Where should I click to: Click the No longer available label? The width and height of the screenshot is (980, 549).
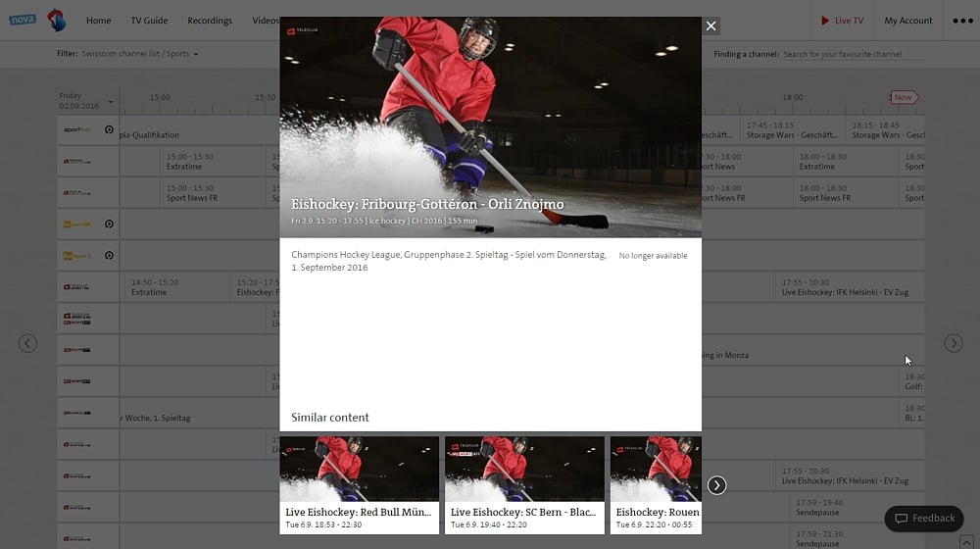pos(653,256)
